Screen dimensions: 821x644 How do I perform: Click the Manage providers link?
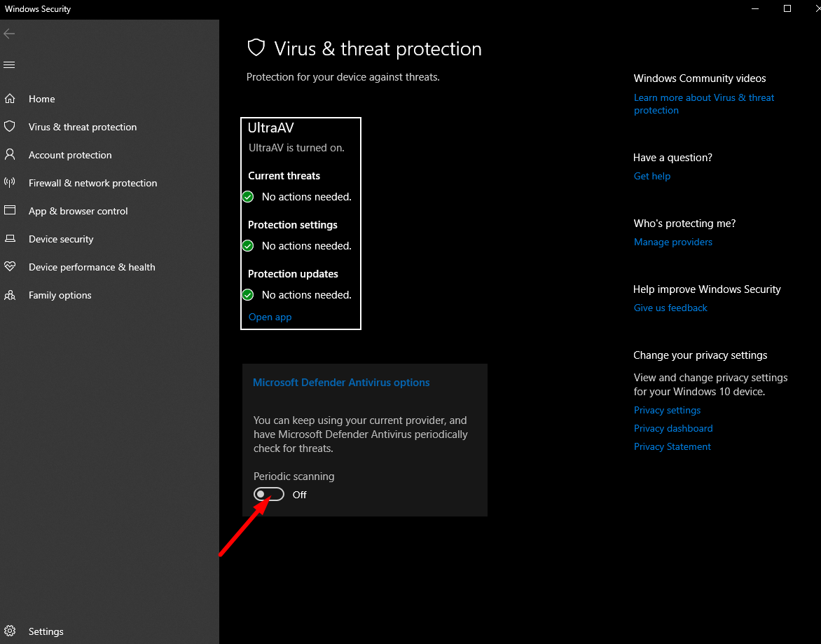coord(672,242)
